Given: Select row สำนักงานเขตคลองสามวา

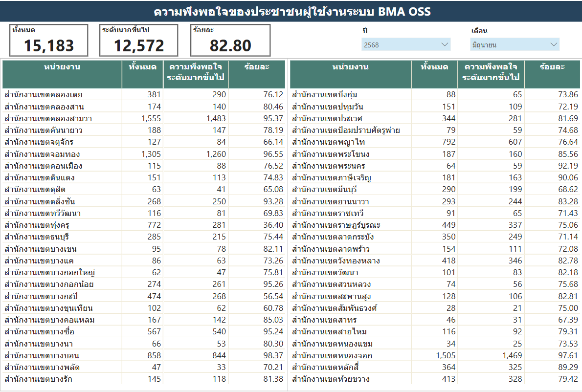Looking at the screenshot, I should point(144,119).
